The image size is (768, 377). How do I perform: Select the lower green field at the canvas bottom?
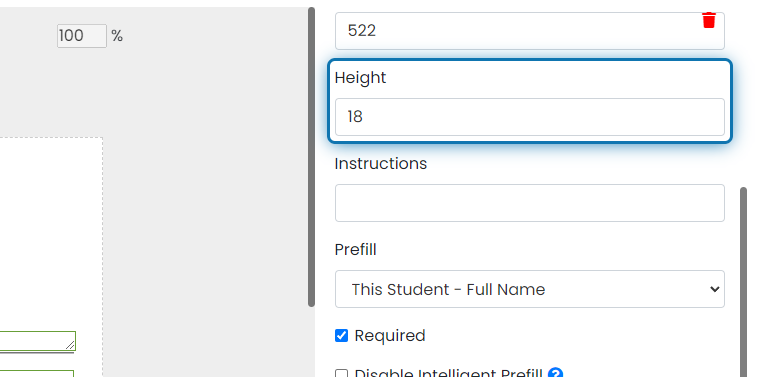[x=37, y=374]
